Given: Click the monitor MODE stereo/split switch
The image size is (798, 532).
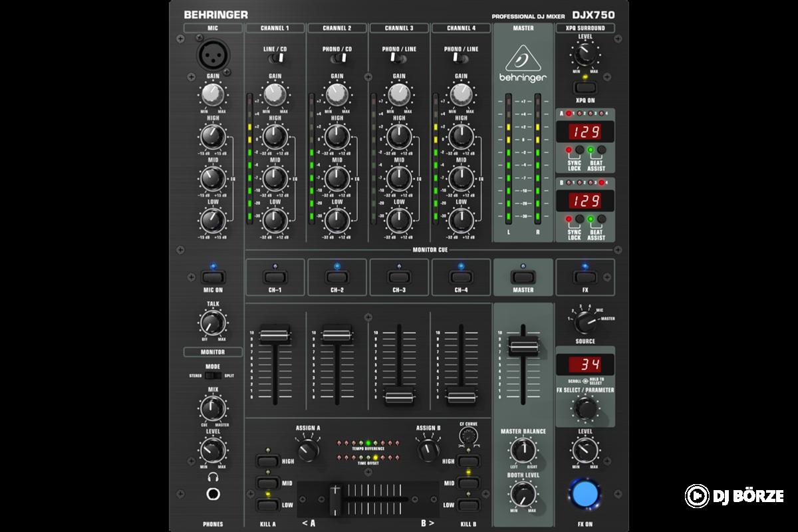Looking at the screenshot, I should [x=213, y=376].
